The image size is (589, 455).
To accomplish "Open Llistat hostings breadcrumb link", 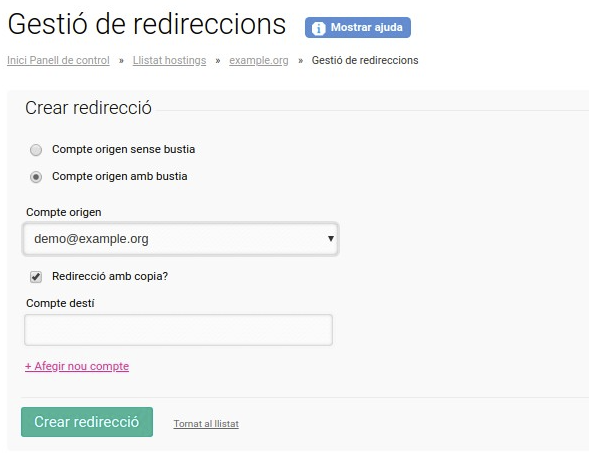I will click(x=169, y=60).
